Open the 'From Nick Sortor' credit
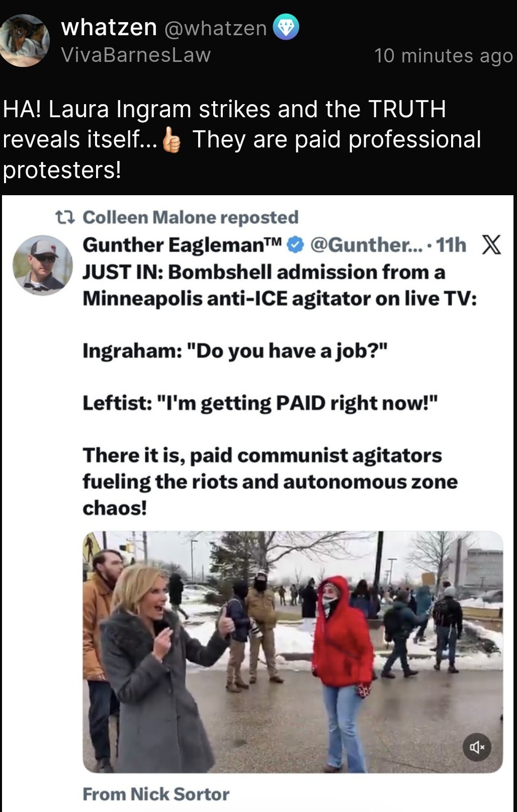The height and width of the screenshot is (812, 517). pyautogui.click(x=156, y=794)
